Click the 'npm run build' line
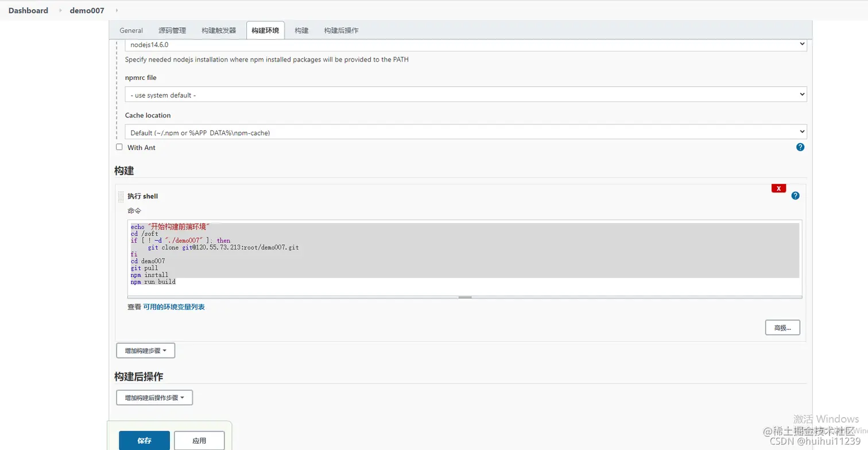Screen dimensions: 868x450 point(153,282)
